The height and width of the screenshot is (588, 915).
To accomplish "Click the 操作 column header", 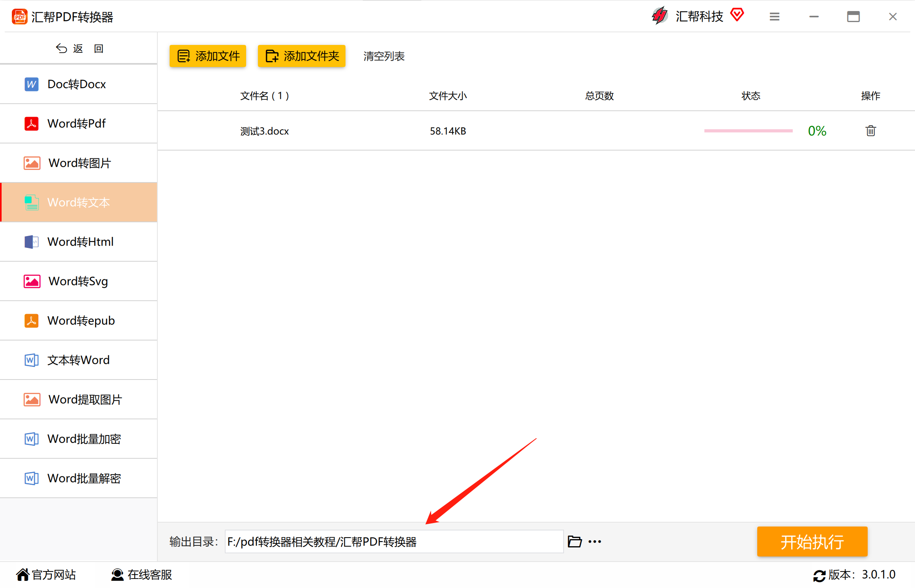I will [x=871, y=96].
